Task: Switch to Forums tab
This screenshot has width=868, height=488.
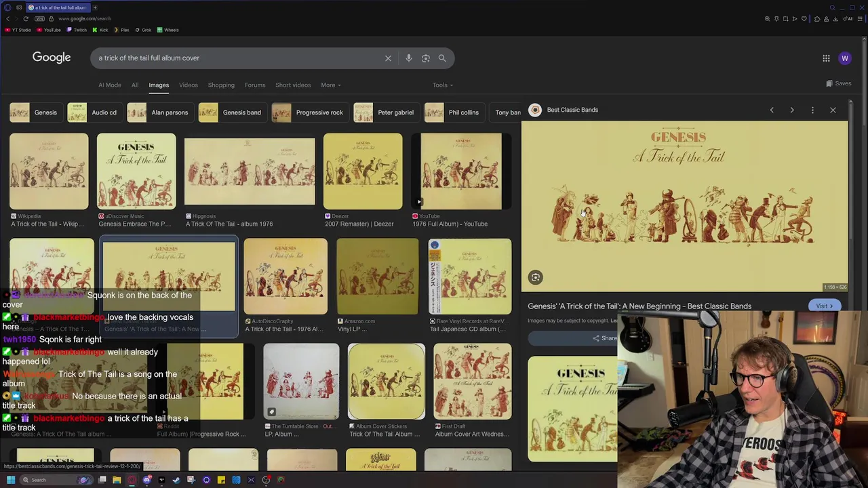Action: click(x=255, y=85)
